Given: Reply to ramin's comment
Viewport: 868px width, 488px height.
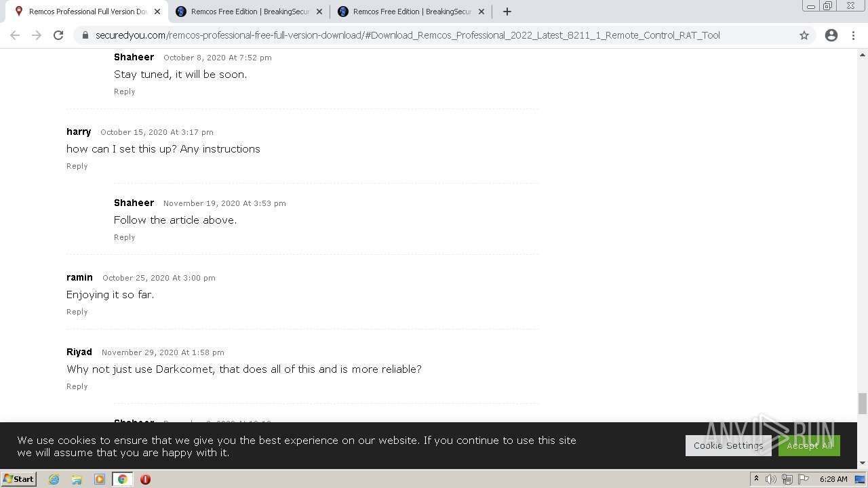Looking at the screenshot, I should tap(77, 312).
